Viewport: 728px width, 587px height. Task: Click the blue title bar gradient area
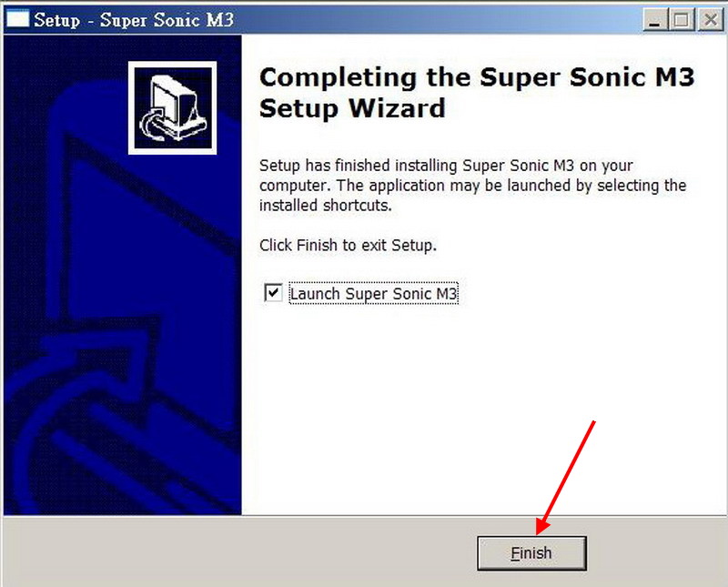tap(437, 20)
